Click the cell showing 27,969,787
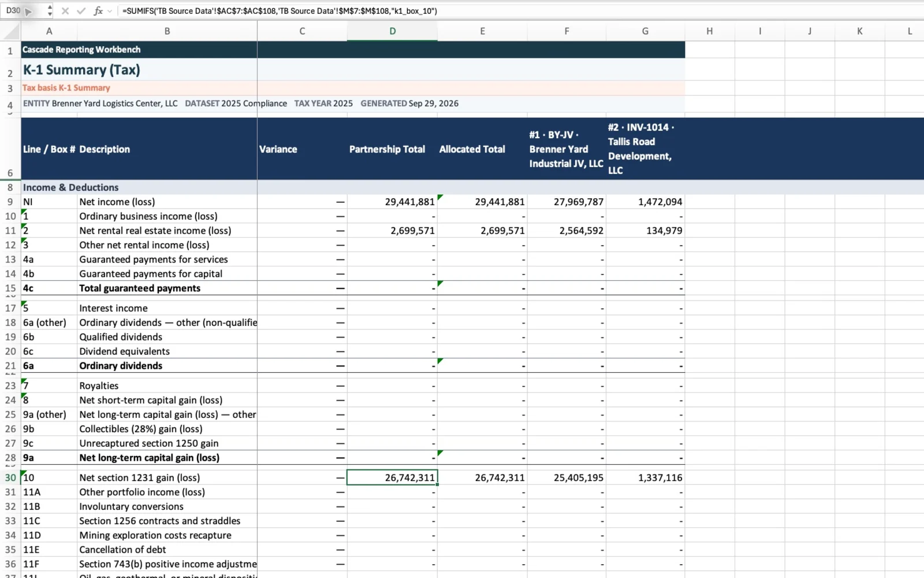Screen dimensions: 924x578 tap(567, 202)
